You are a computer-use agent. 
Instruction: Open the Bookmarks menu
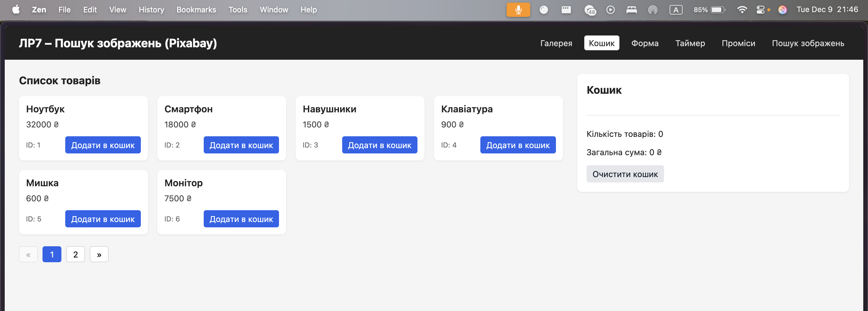click(x=196, y=9)
